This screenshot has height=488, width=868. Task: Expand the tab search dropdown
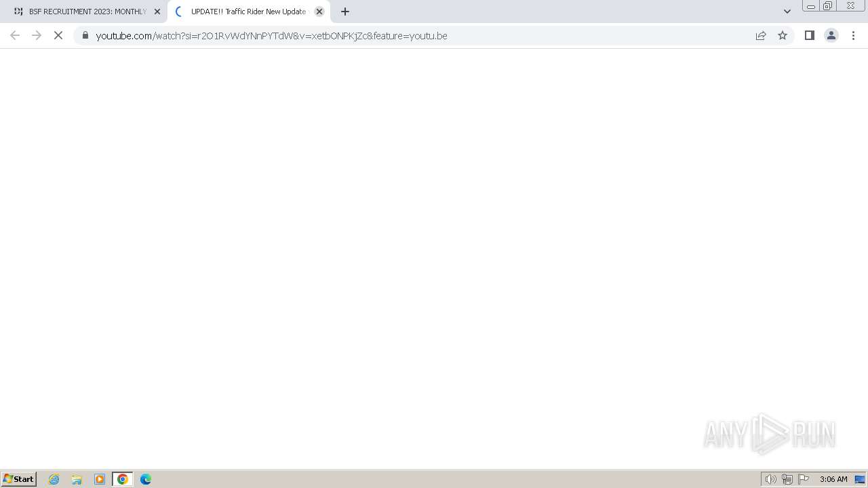pyautogui.click(x=787, y=12)
